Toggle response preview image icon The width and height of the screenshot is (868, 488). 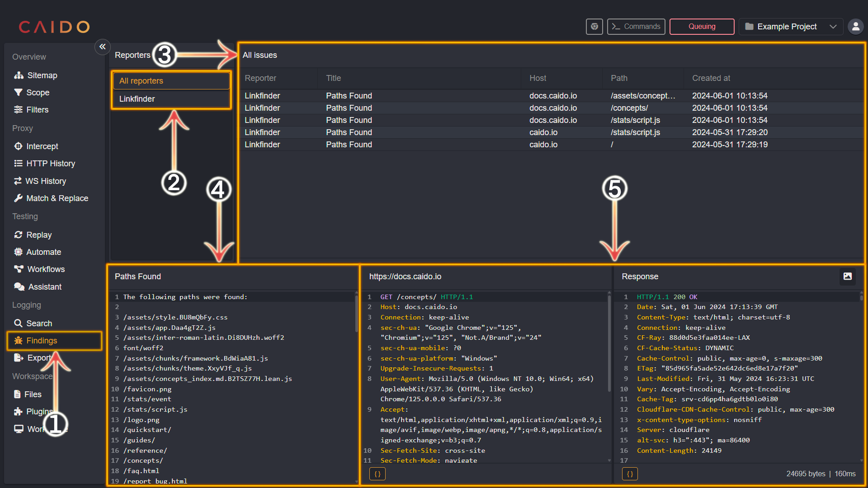point(848,277)
